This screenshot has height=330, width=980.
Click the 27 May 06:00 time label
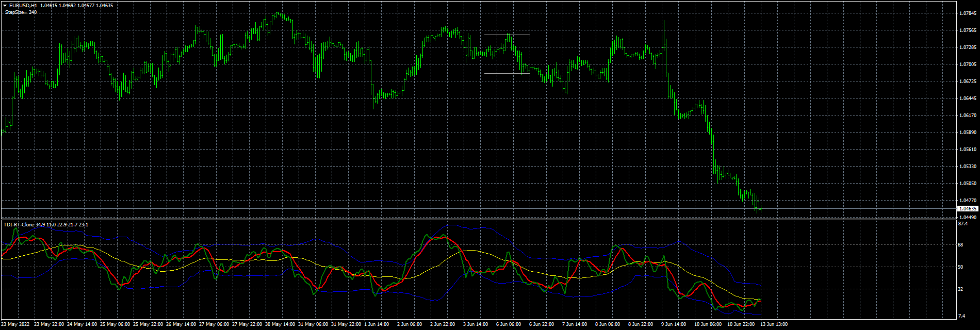click(x=214, y=324)
